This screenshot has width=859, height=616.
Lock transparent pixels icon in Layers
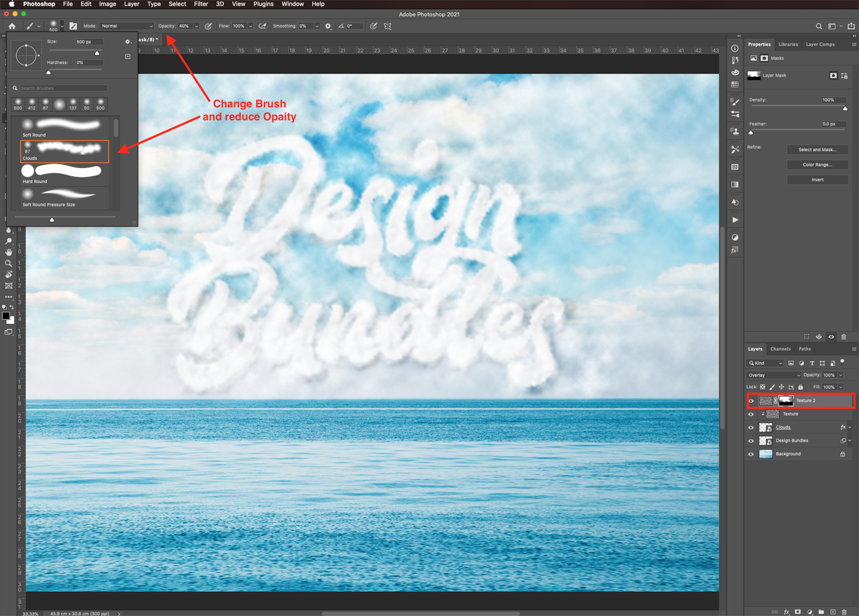pyautogui.click(x=763, y=387)
